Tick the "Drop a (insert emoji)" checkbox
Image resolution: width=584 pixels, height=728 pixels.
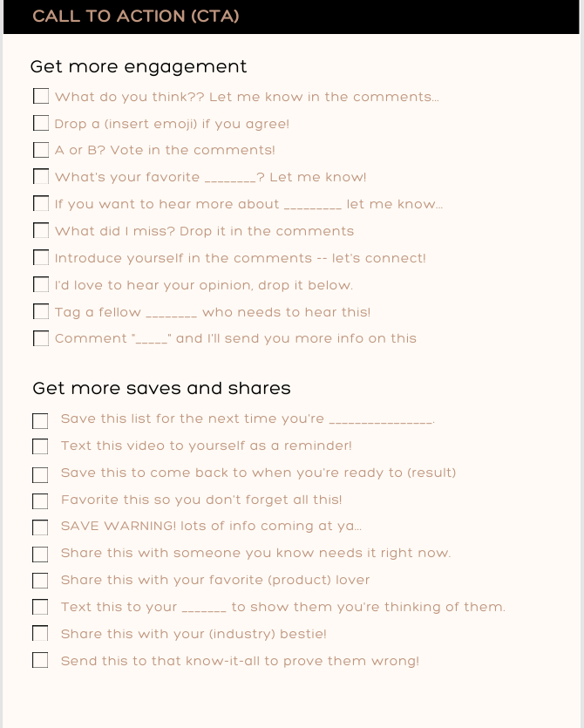coord(41,123)
